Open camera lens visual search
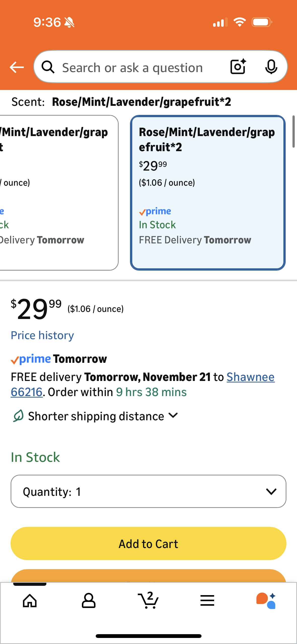Viewport: 297px width, 644px height. tap(238, 67)
